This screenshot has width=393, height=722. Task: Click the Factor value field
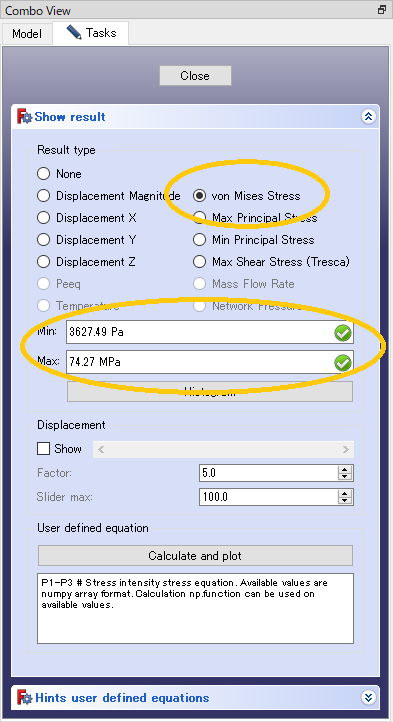click(x=269, y=473)
